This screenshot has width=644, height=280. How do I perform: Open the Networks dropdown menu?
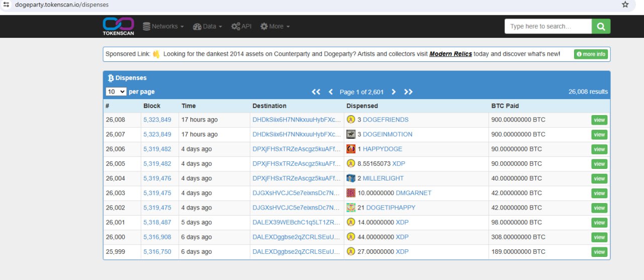163,26
